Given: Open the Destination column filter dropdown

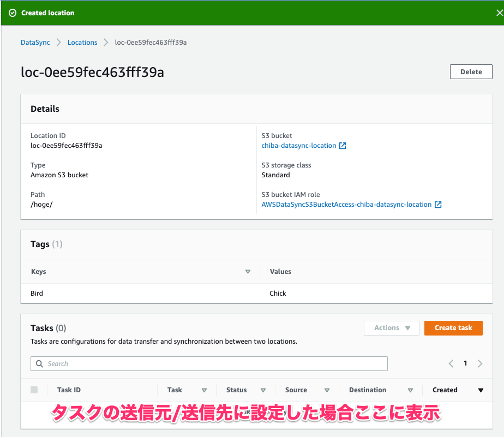Looking at the screenshot, I should [410, 390].
